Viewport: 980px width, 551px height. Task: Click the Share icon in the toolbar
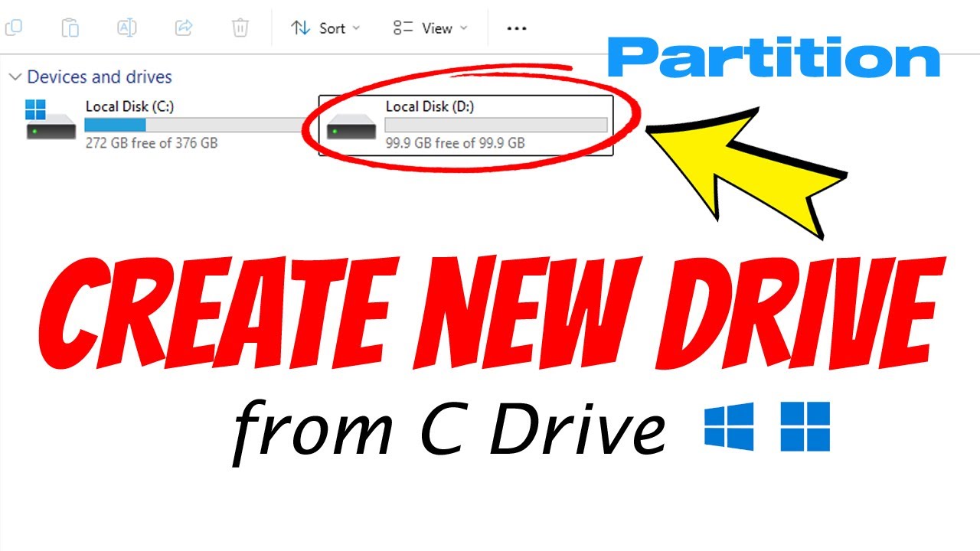[x=184, y=28]
